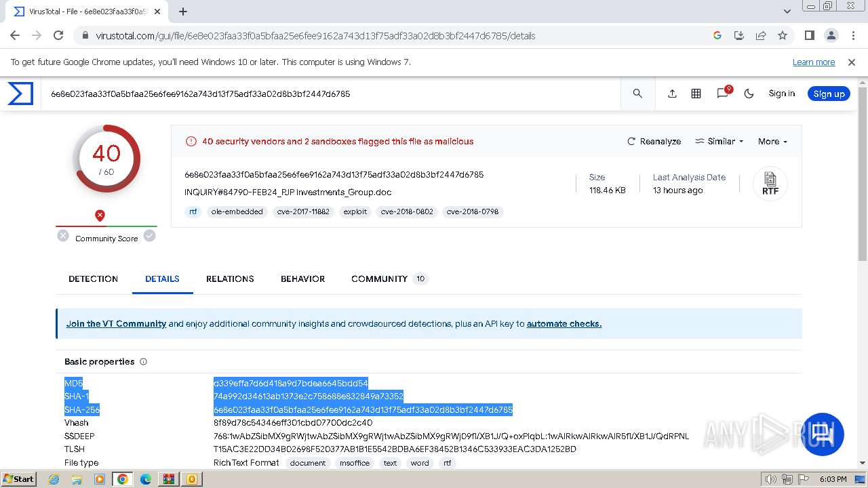This screenshot has height=488, width=868.
Task: Select the cve-2018-0798 tag
Action: 472,211
